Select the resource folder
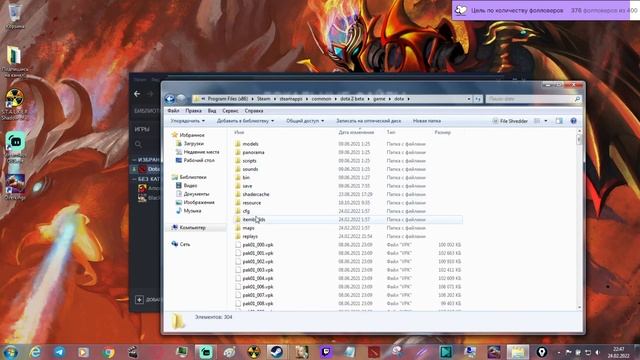Viewport: 640px width, 360px height. [x=248, y=203]
